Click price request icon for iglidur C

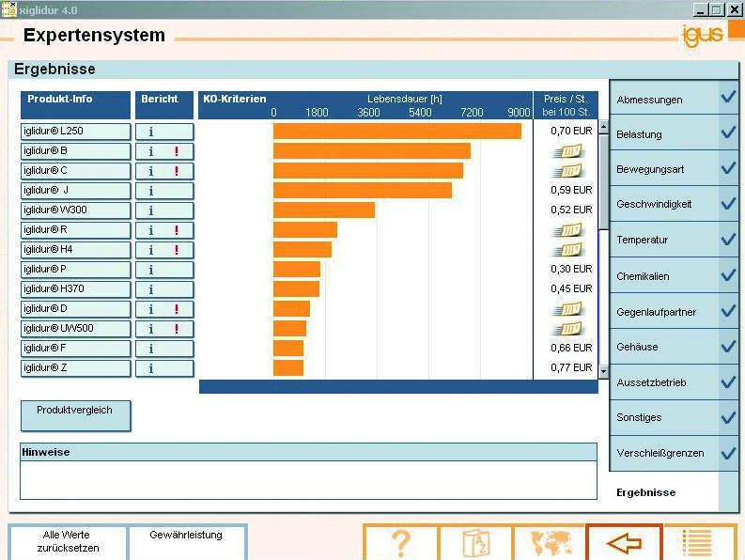pyautogui.click(x=567, y=171)
